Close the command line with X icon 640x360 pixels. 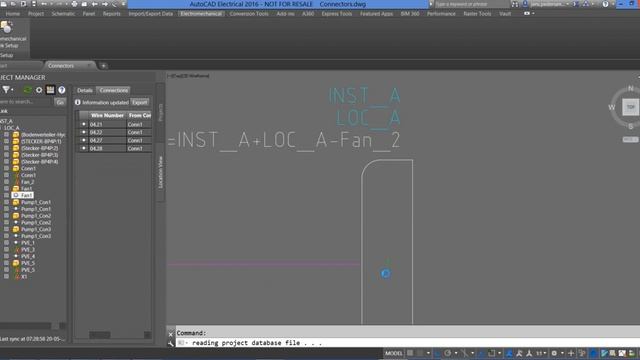(x=171, y=334)
